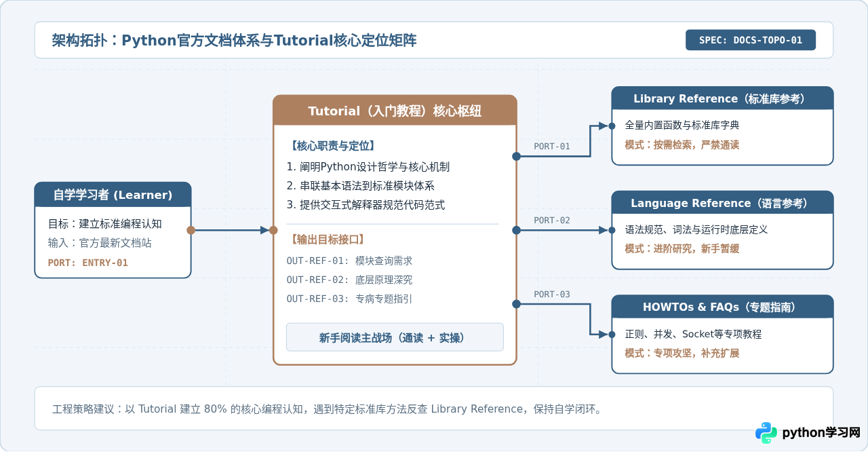868x452 pixels.
Task: Click the python学习网 site name
Action: pos(821,432)
